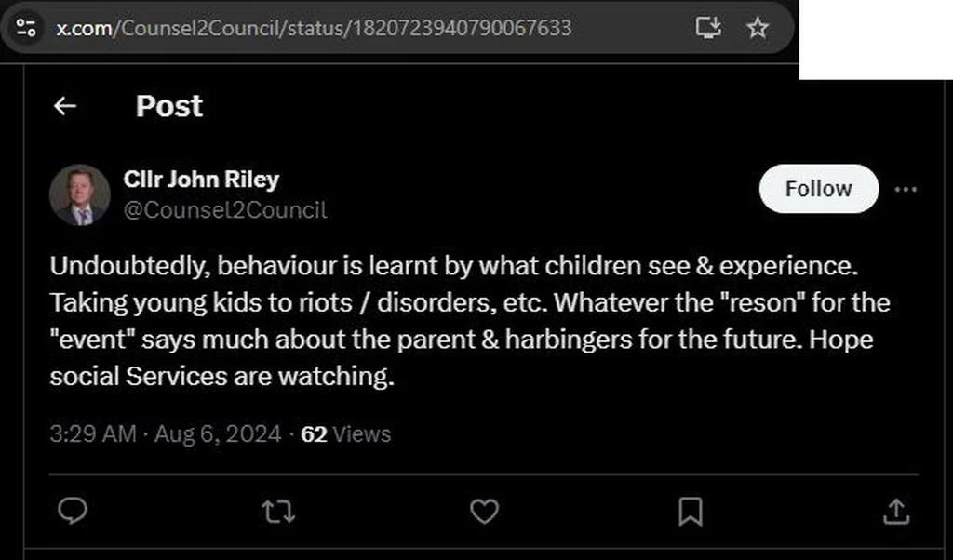Save the post with the bookmark icon

point(691,512)
